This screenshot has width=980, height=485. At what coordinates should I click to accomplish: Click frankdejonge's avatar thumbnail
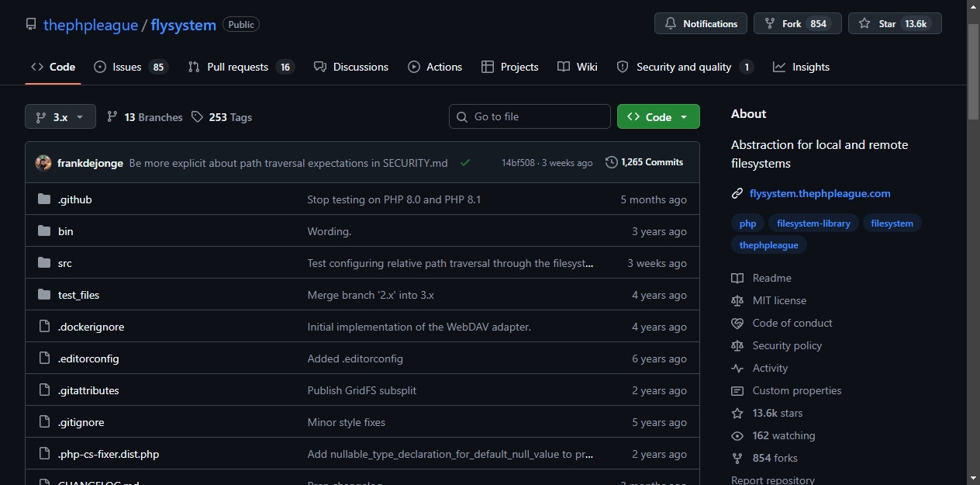point(43,163)
